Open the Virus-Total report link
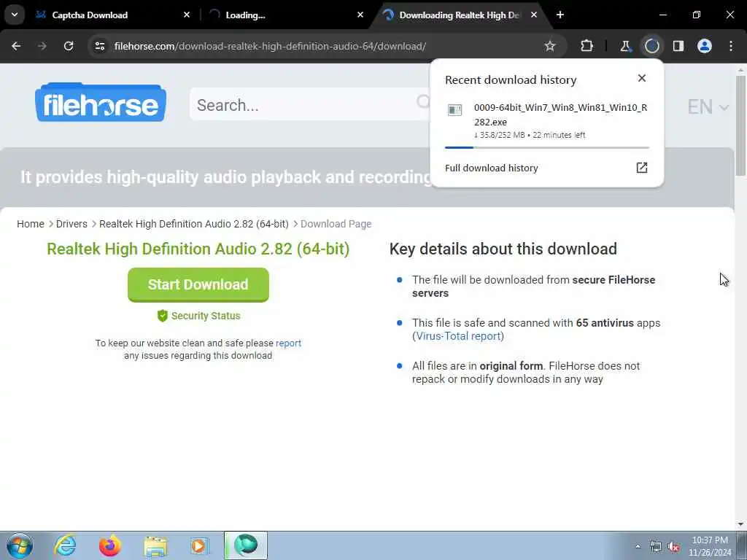Viewport: 747px width, 560px height. [x=458, y=336]
